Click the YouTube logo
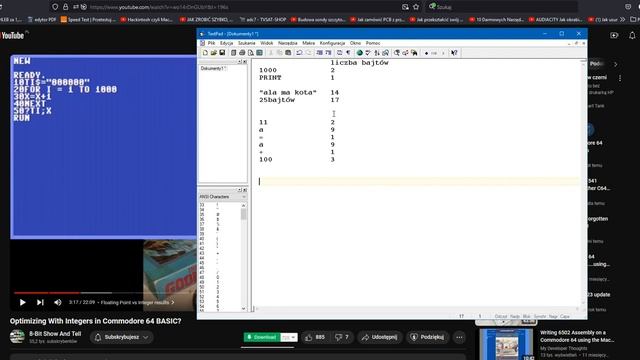Image resolution: width=640 pixels, height=360 pixels. 13,36
